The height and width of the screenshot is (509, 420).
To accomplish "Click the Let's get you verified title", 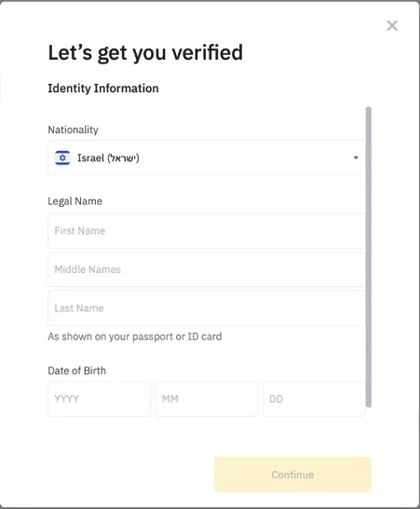I will [145, 52].
